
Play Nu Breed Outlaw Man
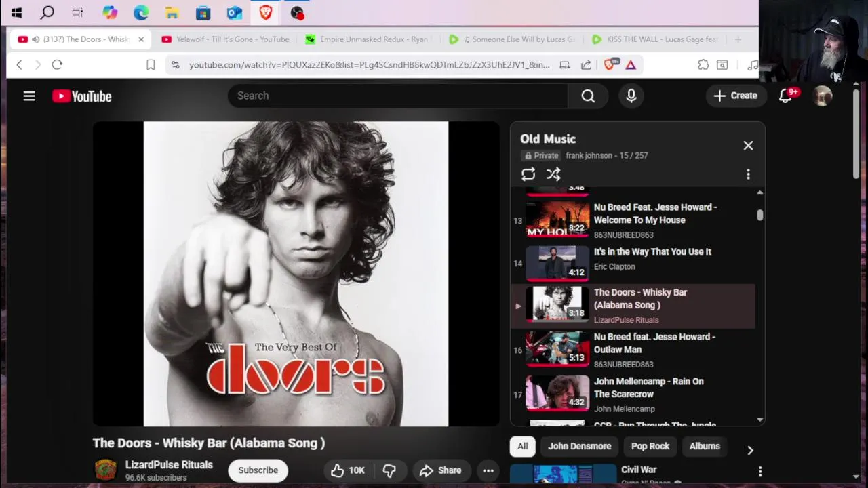coord(633,350)
